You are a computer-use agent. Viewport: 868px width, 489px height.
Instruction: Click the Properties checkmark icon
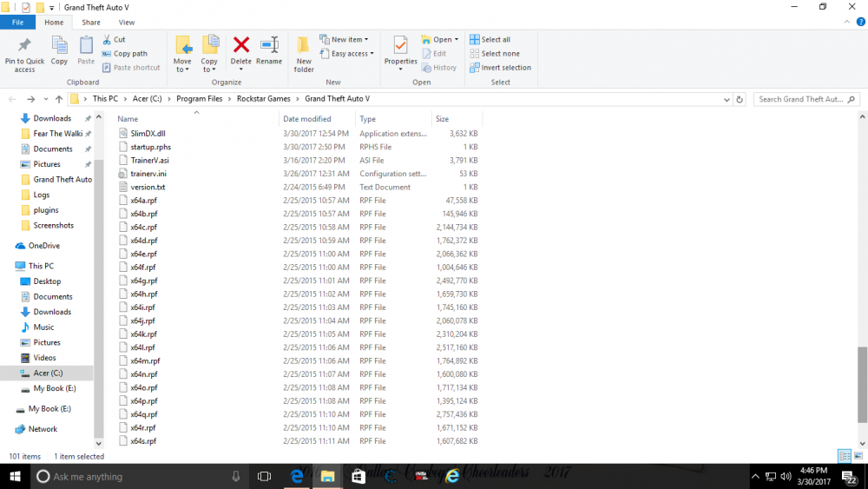pyautogui.click(x=400, y=45)
